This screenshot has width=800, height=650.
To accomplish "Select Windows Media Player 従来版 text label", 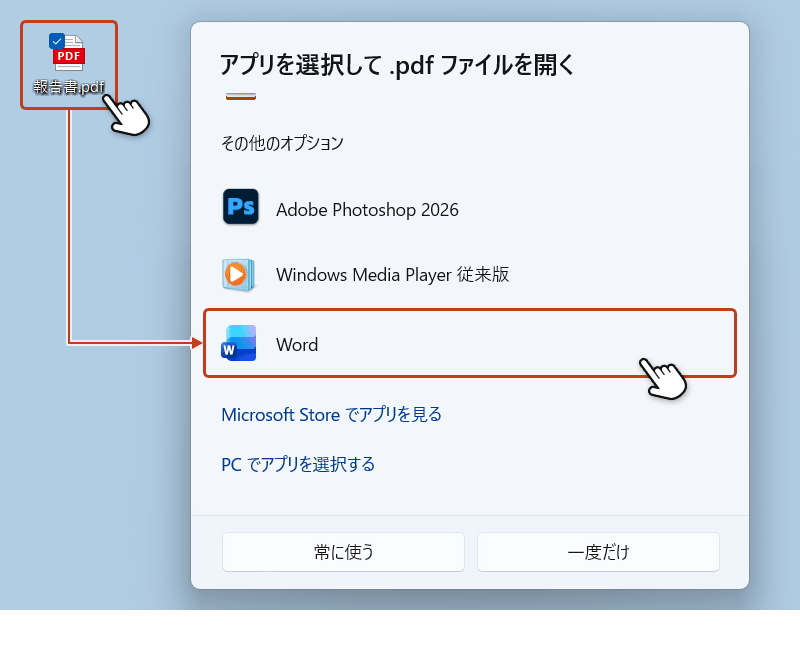I will 392,274.
